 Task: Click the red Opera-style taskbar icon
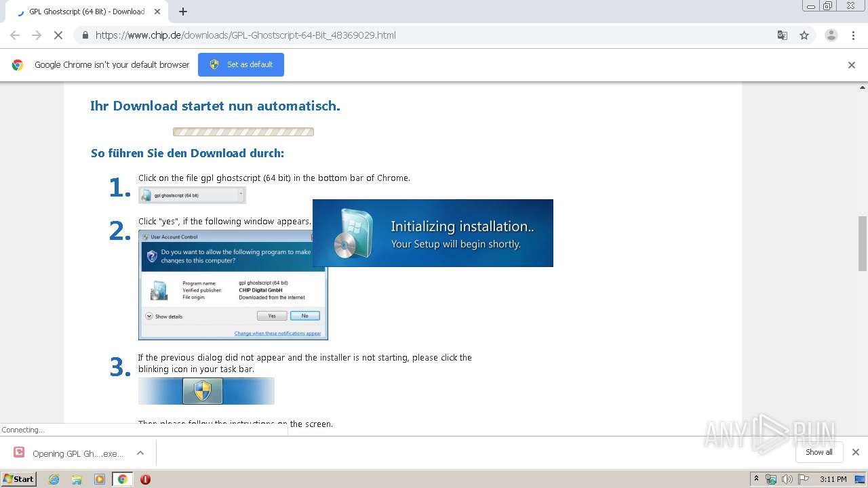click(x=145, y=479)
